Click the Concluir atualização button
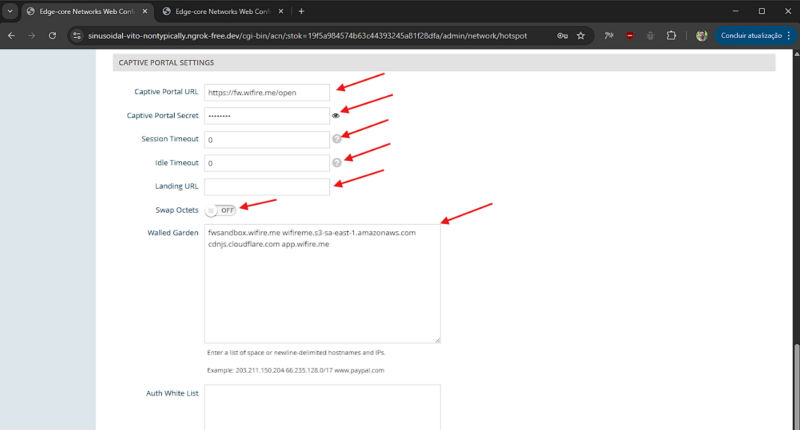This screenshot has width=800, height=430. (751, 36)
